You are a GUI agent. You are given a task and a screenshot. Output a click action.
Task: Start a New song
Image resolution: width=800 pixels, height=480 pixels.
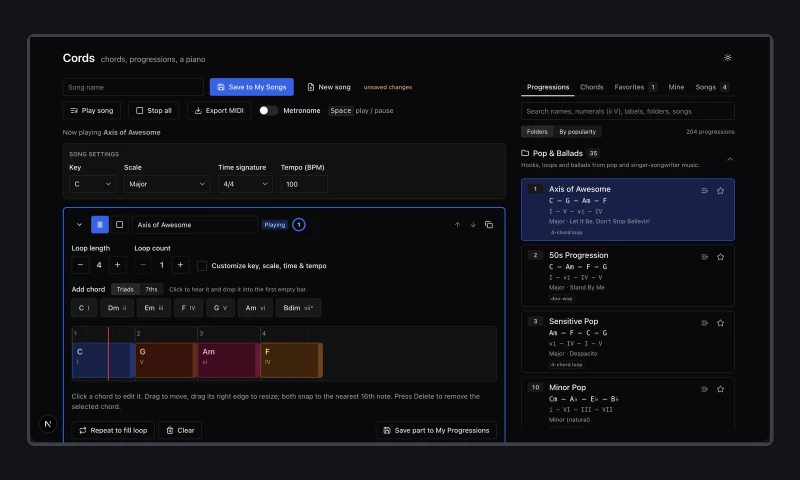329,87
